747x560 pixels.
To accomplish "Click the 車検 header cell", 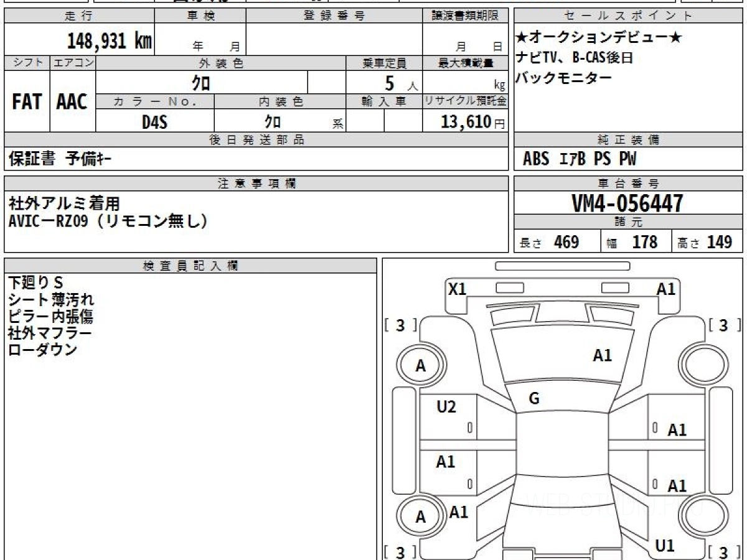I will 200,16.
